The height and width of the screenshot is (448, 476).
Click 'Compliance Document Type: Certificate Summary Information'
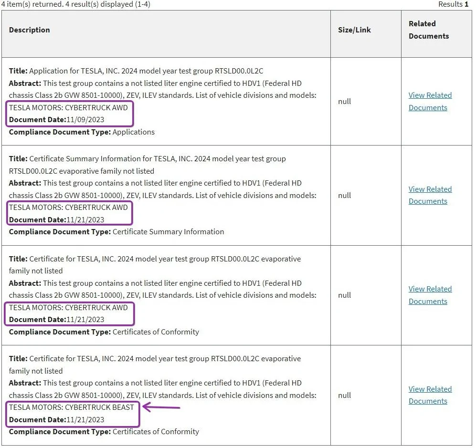pyautogui.click(x=116, y=232)
